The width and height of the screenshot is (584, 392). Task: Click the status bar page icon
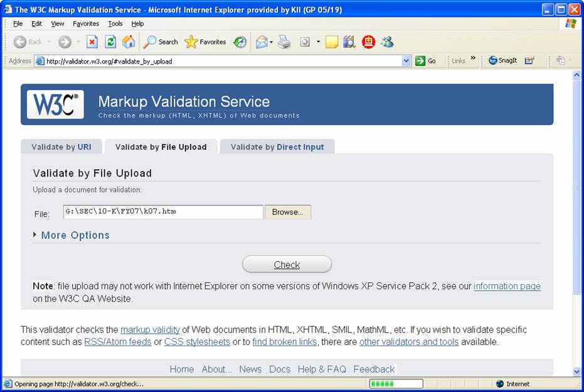[7, 384]
